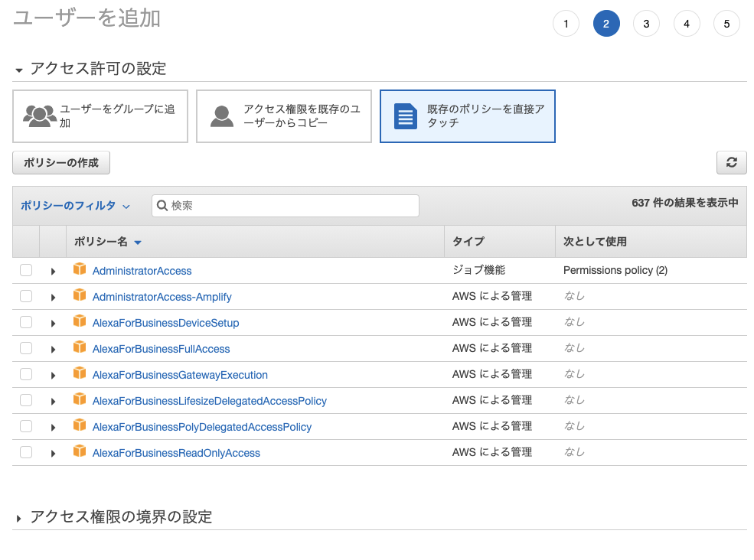754x560 pixels.
Task: Click the 637 件の結果を表示中 text
Action: pyautogui.click(x=685, y=203)
